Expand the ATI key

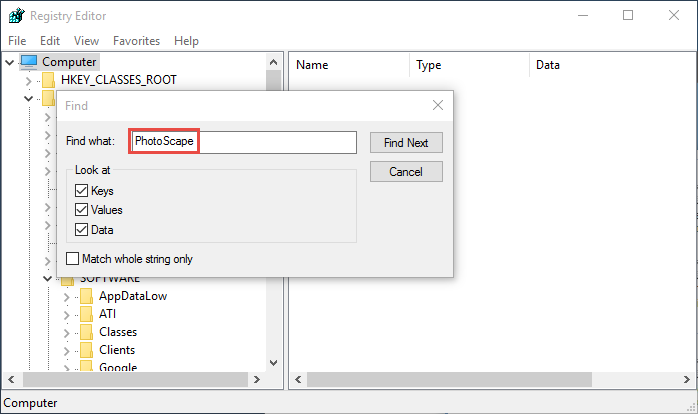(67, 315)
